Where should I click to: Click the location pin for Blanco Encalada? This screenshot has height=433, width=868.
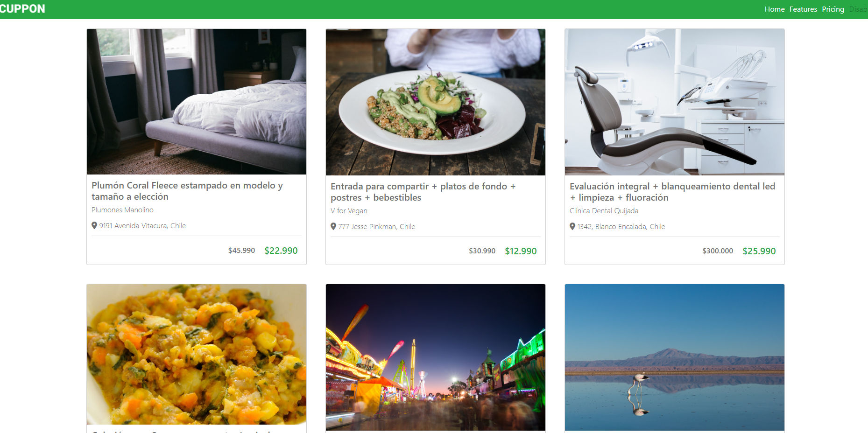point(572,226)
